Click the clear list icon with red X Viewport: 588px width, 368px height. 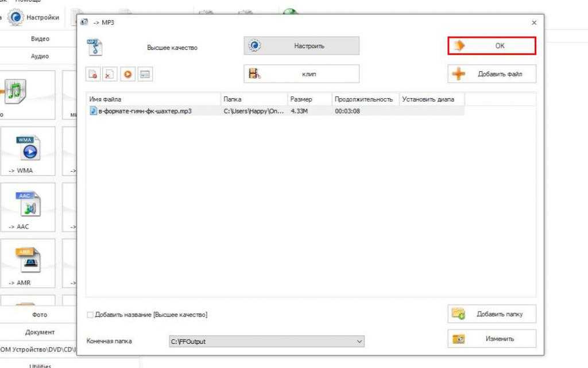pos(110,74)
